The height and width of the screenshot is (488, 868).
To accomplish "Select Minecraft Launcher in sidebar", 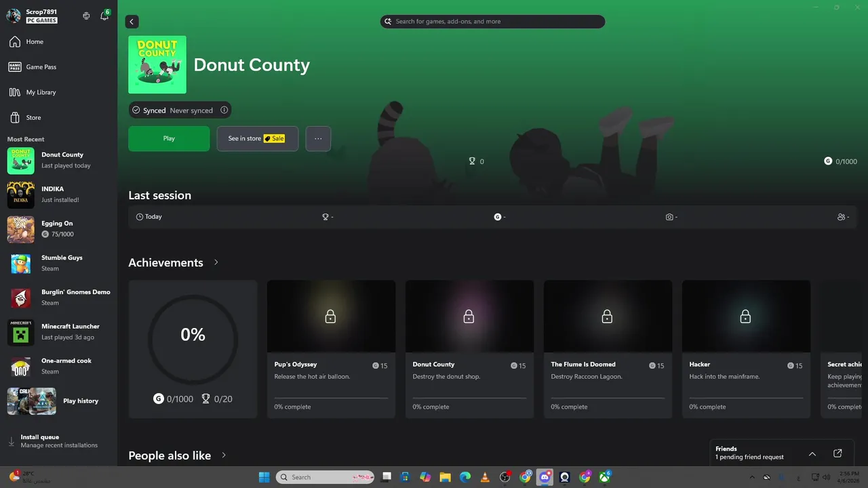I will tap(58, 332).
